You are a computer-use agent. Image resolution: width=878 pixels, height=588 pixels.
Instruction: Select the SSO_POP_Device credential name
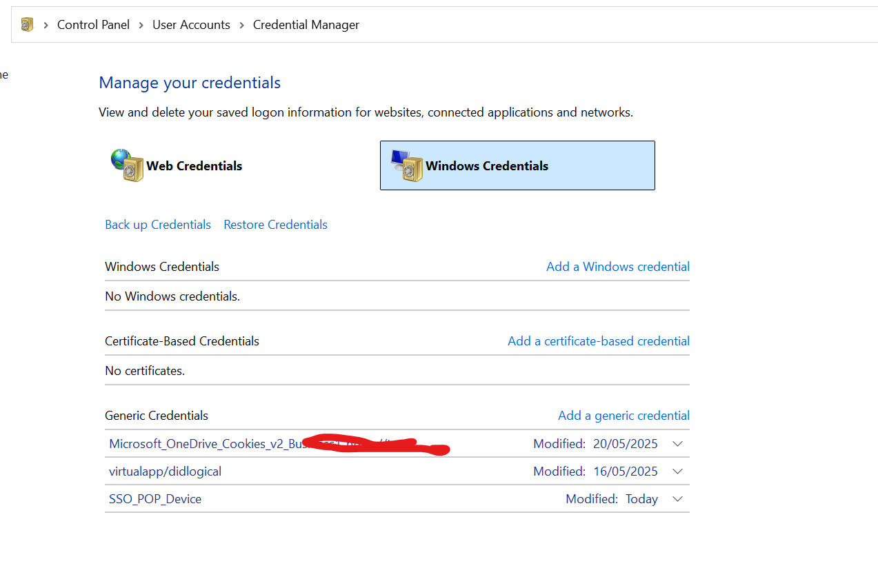tap(154, 498)
